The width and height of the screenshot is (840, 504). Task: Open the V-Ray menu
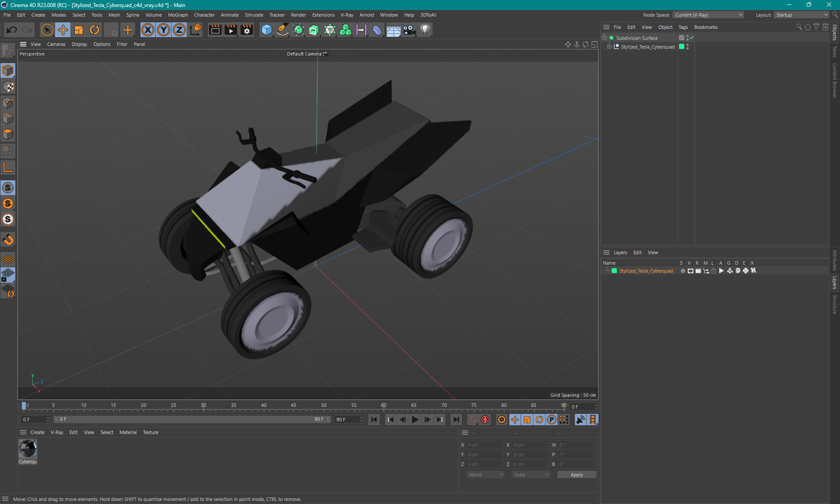pyautogui.click(x=347, y=15)
